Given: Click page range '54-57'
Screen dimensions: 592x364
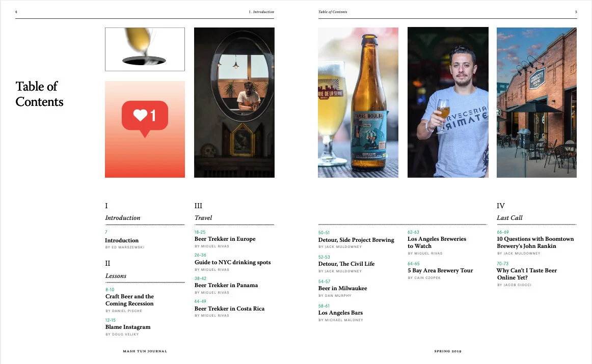Looking at the screenshot, I should click(x=325, y=282).
